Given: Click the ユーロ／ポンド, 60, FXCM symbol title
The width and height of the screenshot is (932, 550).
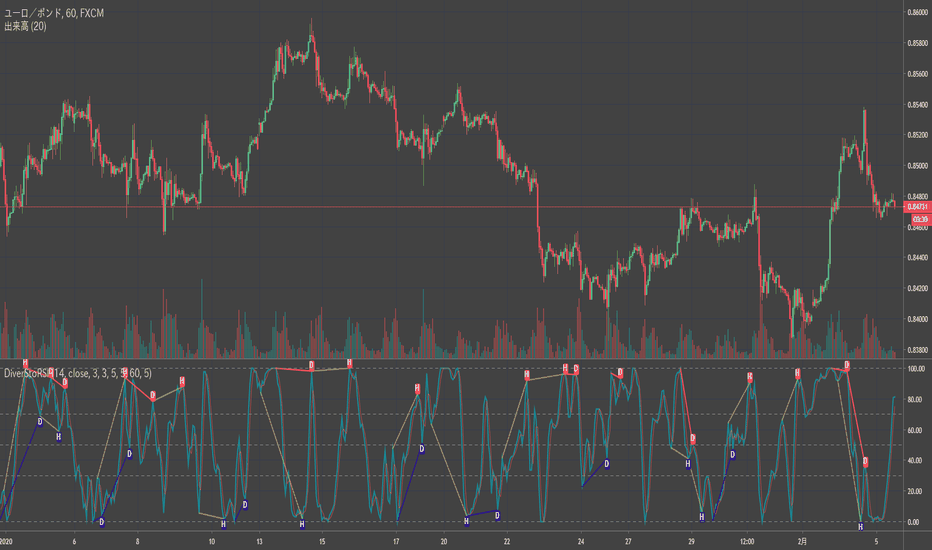Looking at the screenshot, I should (x=54, y=13).
